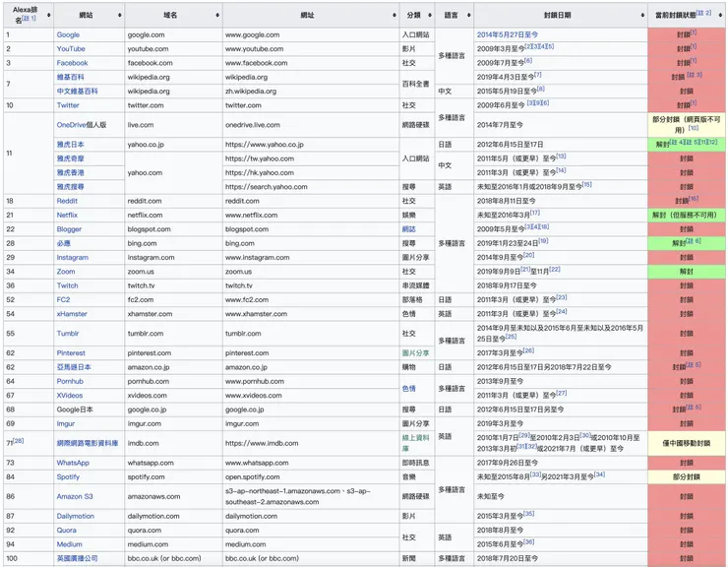Select the 2018年7月20日至今 date cell
728x567 pixels.
coord(561,558)
